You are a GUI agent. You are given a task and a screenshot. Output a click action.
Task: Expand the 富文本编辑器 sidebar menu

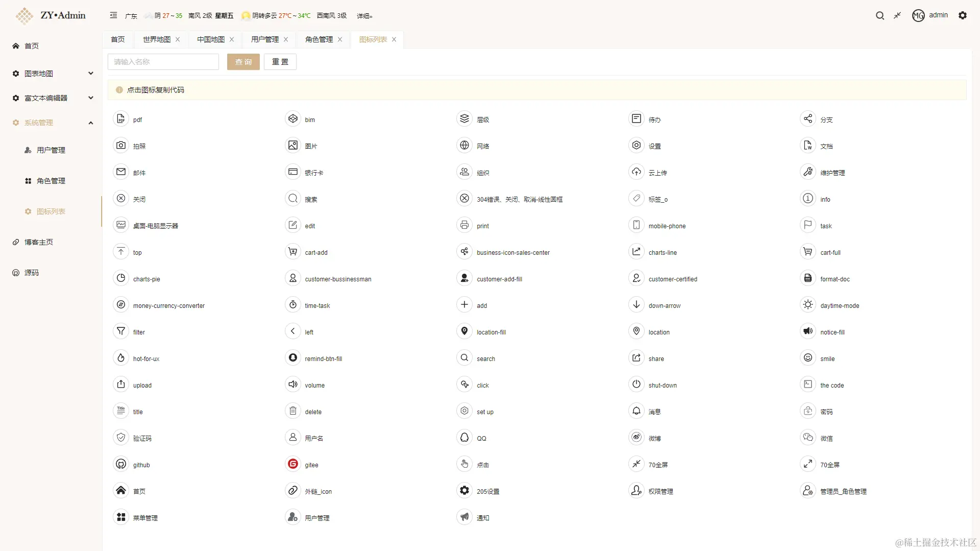(51, 98)
